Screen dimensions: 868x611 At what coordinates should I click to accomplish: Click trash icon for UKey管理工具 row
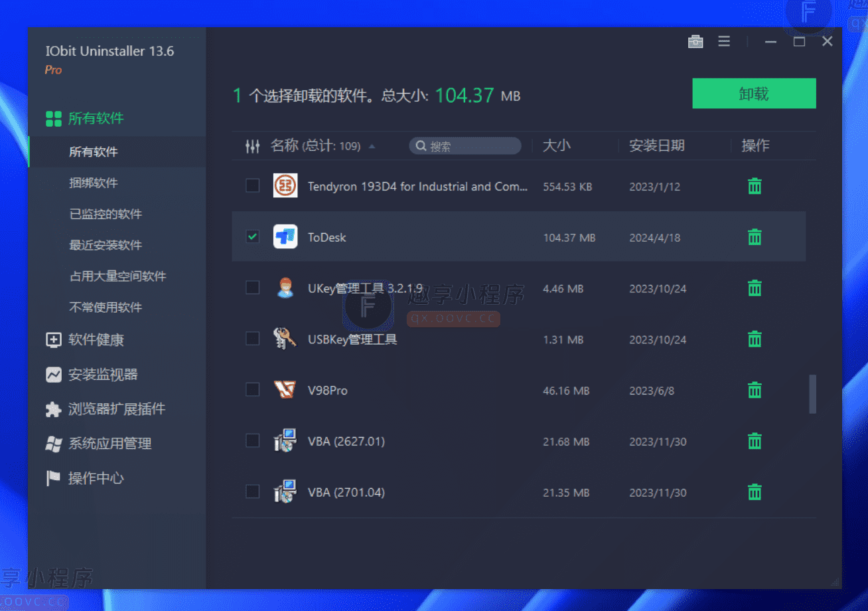[755, 288]
